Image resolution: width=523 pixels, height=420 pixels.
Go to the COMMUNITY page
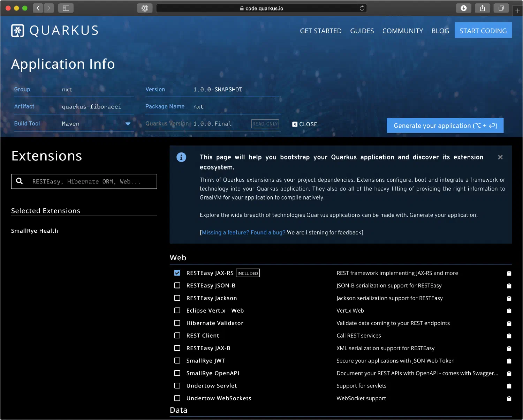coord(402,31)
